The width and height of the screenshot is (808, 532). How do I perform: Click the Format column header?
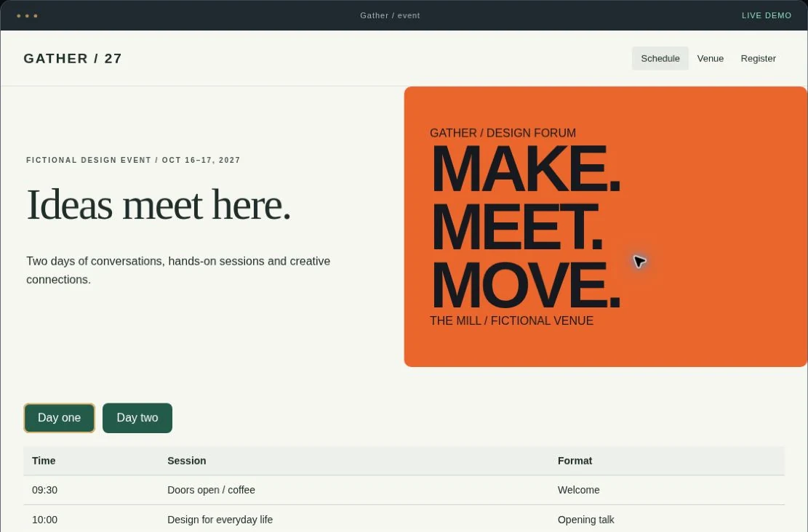575,461
